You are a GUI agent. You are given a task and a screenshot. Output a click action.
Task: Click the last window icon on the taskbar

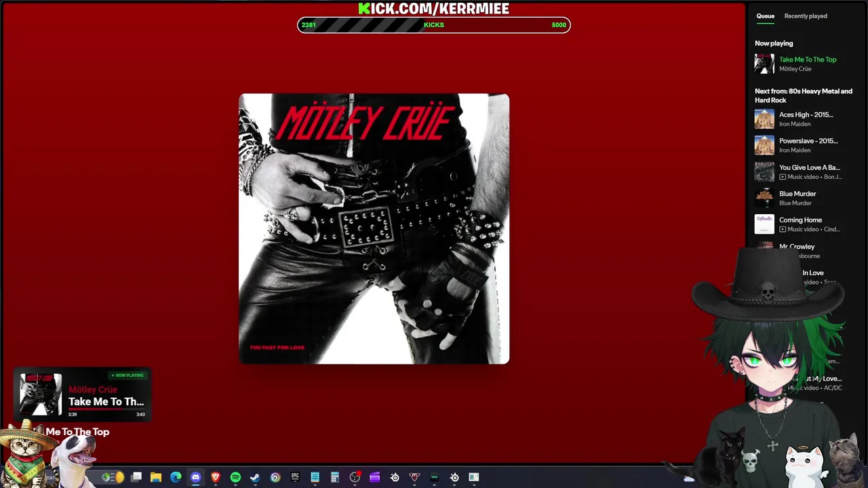(474, 477)
